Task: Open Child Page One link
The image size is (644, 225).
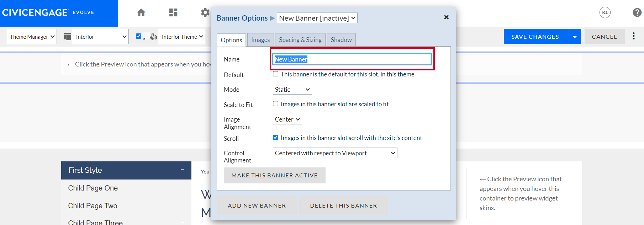Action: click(x=93, y=188)
